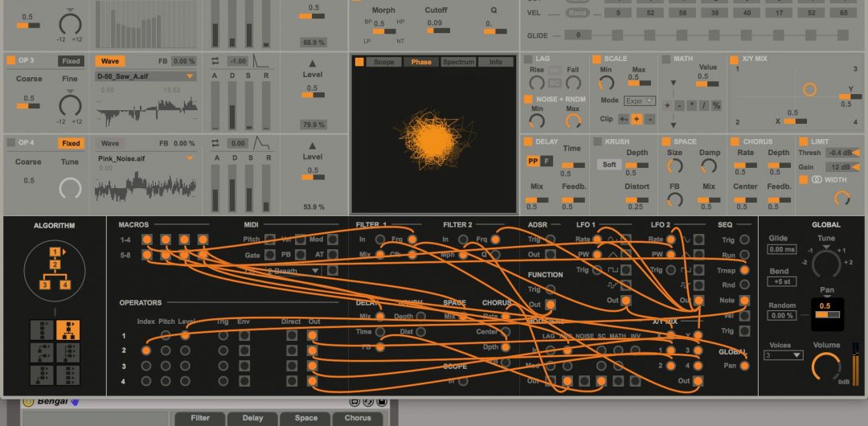Viewport: 868px width, 426px height.
Task: Click the Operator 3 Env jack
Action: coord(244,366)
